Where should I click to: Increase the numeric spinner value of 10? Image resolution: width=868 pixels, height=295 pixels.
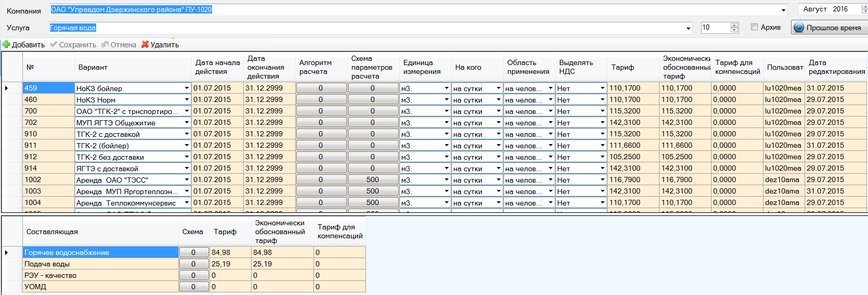734,25
